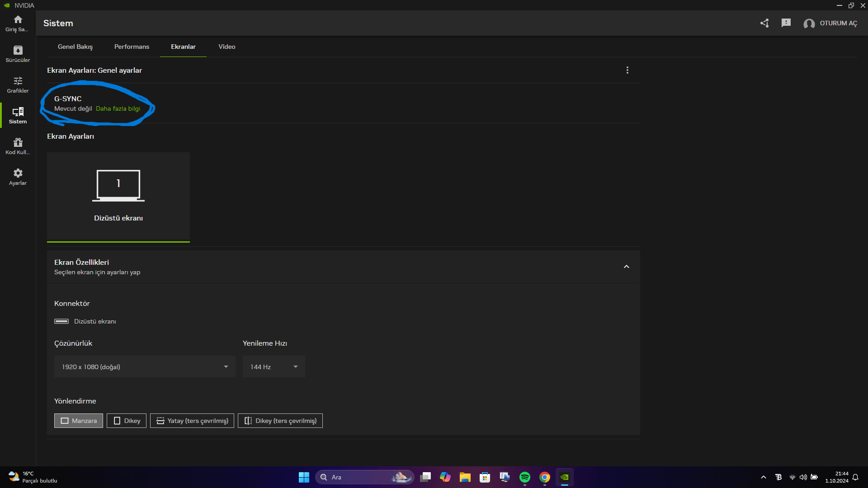The height and width of the screenshot is (488, 868).
Task: Go to Giriş Sayfası home icon
Action: pyautogui.click(x=18, y=23)
